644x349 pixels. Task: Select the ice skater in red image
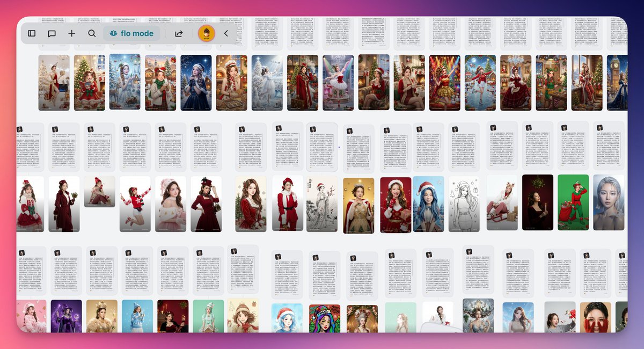click(480, 82)
